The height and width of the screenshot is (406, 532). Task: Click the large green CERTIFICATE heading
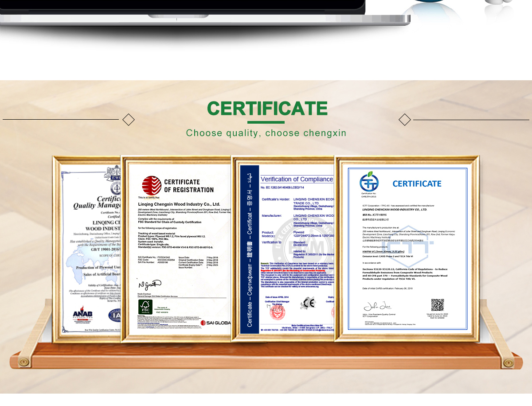(267, 109)
